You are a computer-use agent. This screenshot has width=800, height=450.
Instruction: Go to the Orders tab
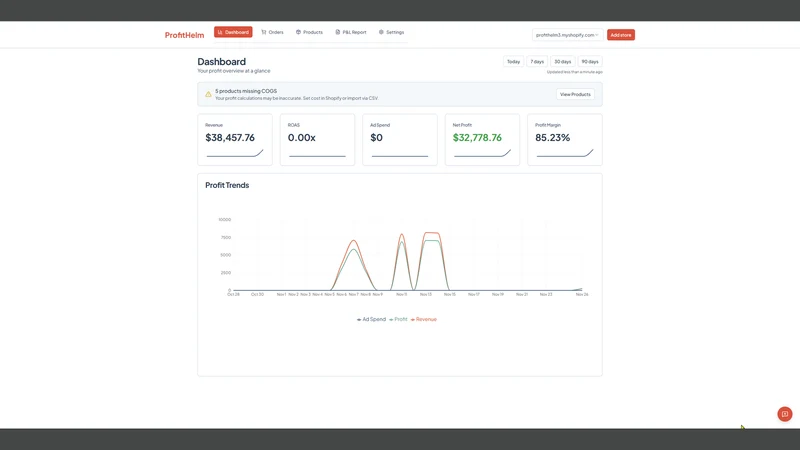coord(272,32)
